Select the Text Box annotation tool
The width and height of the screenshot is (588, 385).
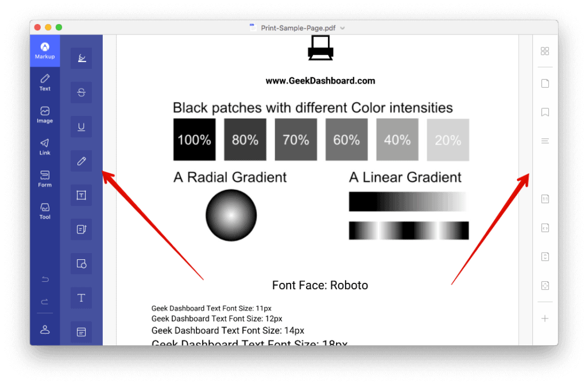[x=81, y=195]
